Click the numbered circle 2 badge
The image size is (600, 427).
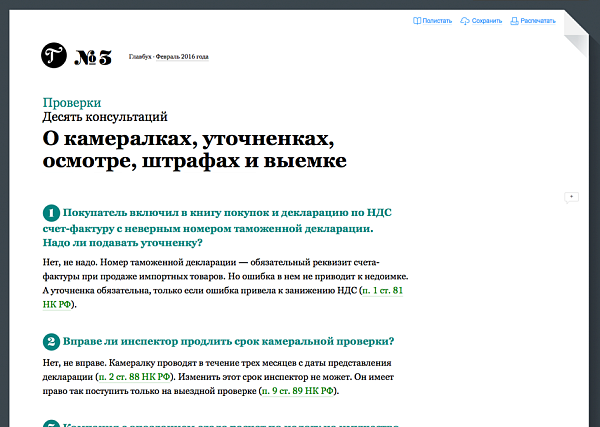tap(51, 342)
